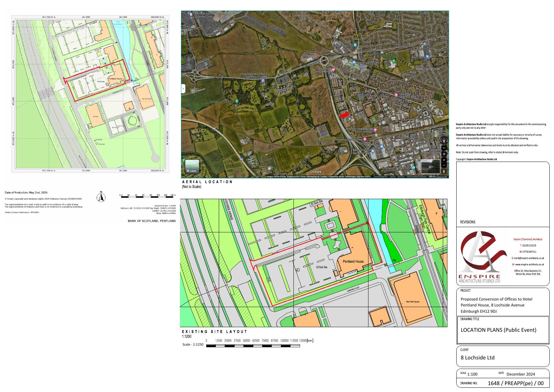Click the date 'December 2024'
Image resolution: width=554 pixels, height=392 pixels.
[x=521, y=374]
